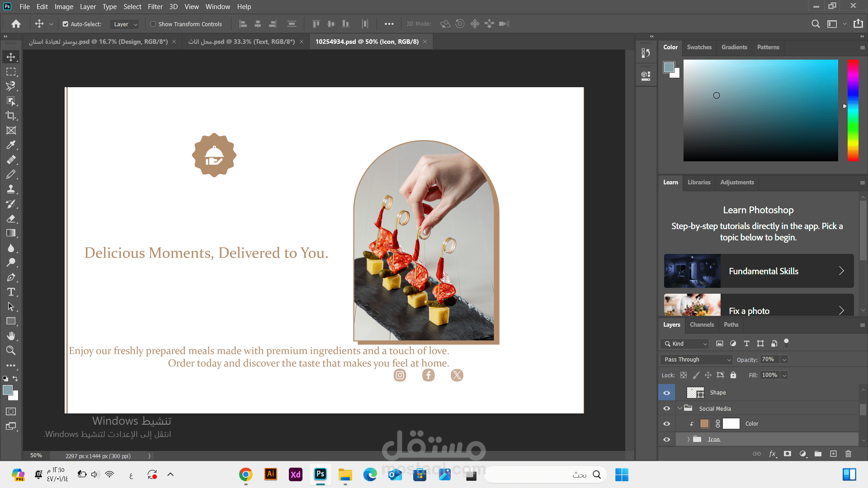Click the hue spectrum slider bar
868x488 pixels.
click(853, 110)
